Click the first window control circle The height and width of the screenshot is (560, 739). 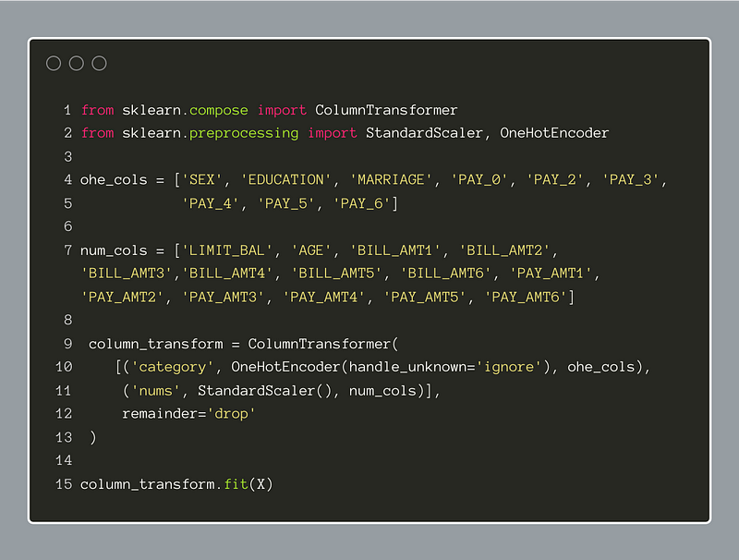click(54, 63)
